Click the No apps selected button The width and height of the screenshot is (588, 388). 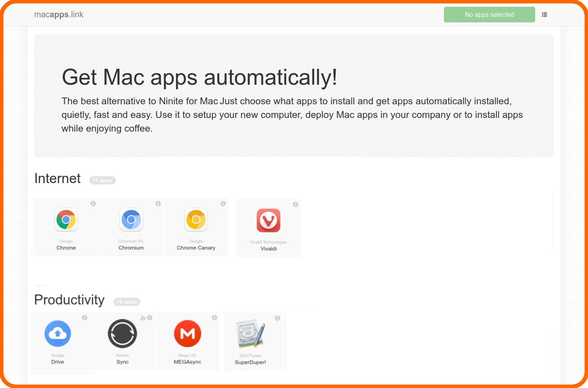(x=490, y=15)
